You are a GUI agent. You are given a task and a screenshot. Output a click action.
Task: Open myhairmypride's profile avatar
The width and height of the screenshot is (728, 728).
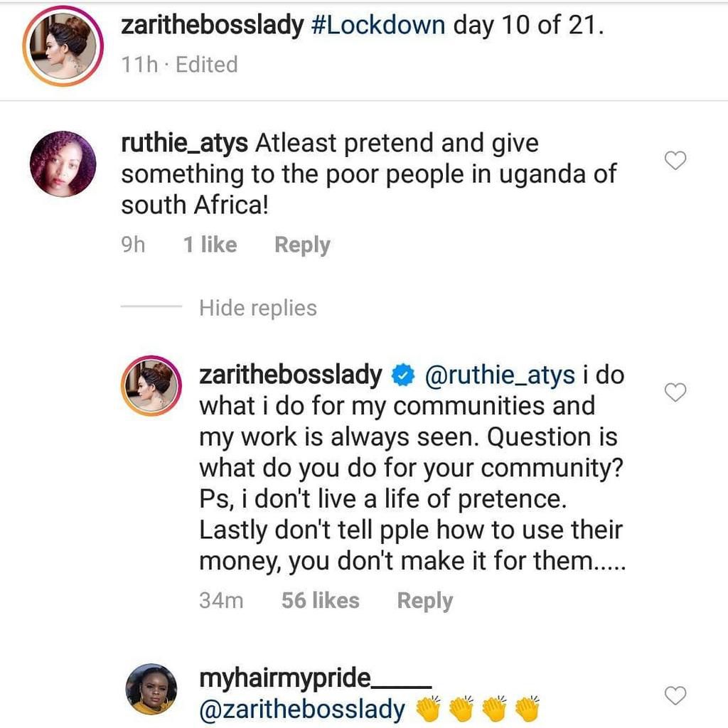(152, 688)
